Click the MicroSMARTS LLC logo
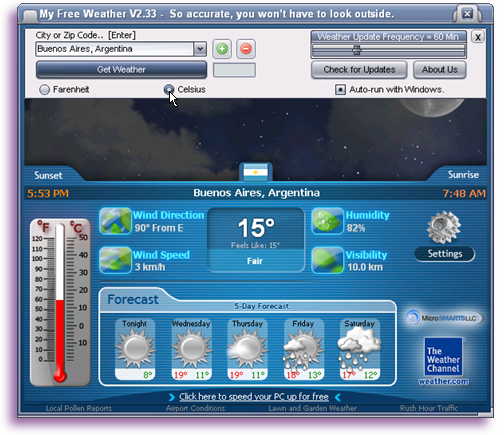This screenshot has height=435, width=504. click(x=444, y=318)
